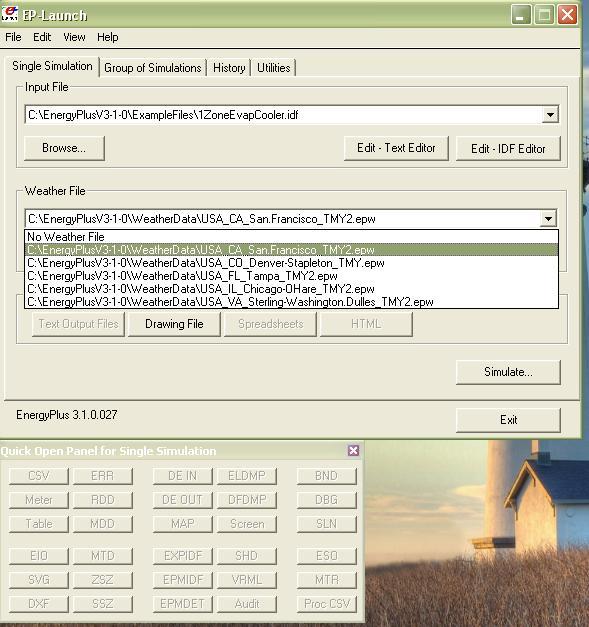This screenshot has width=589, height=627.
Task: Click the Text Output Files button
Action: [x=78, y=324]
